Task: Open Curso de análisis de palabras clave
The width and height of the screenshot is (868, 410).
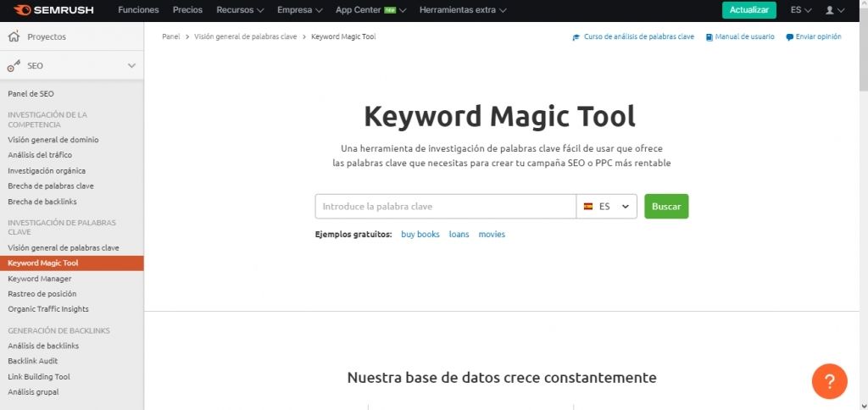Action: point(639,37)
